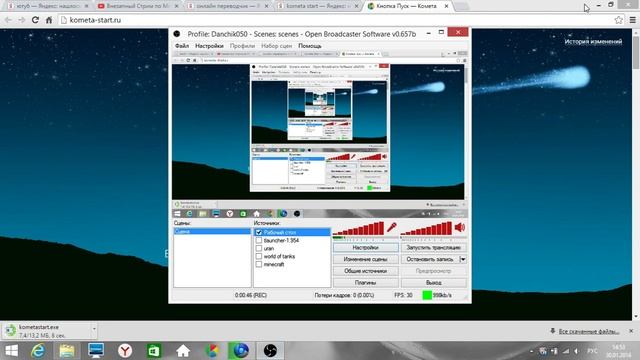Enable the world of tanks source

[x=259, y=256]
